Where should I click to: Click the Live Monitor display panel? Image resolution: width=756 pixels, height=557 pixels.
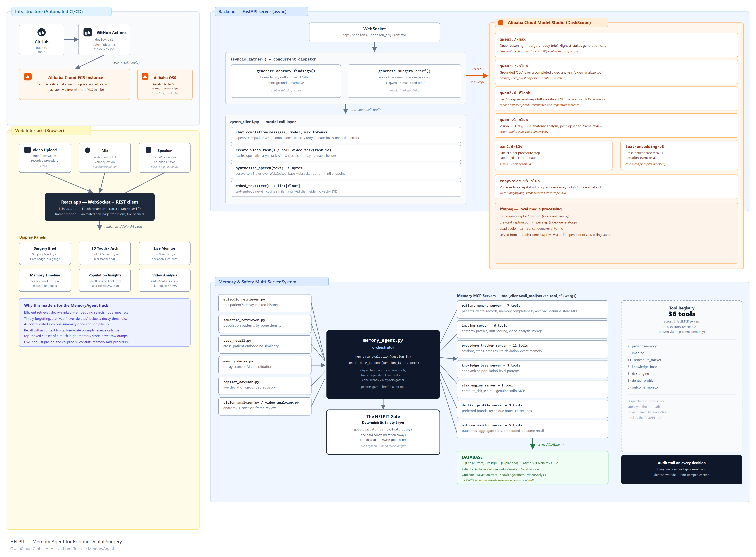164,253
